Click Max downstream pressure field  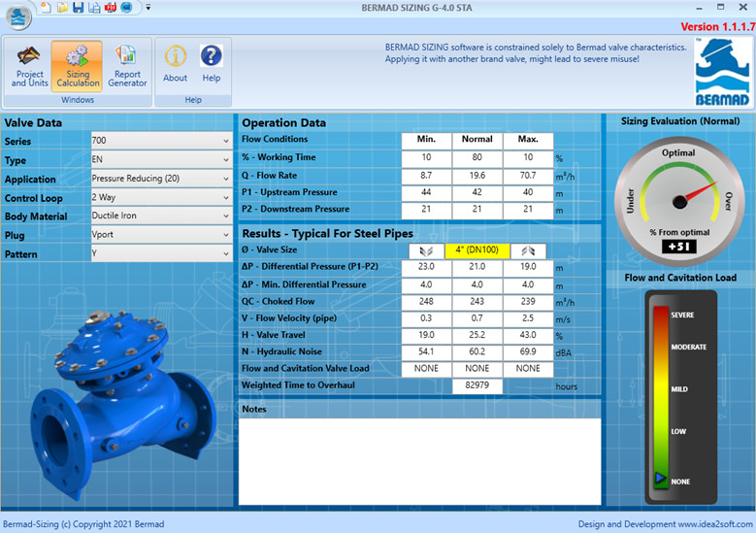coord(528,210)
